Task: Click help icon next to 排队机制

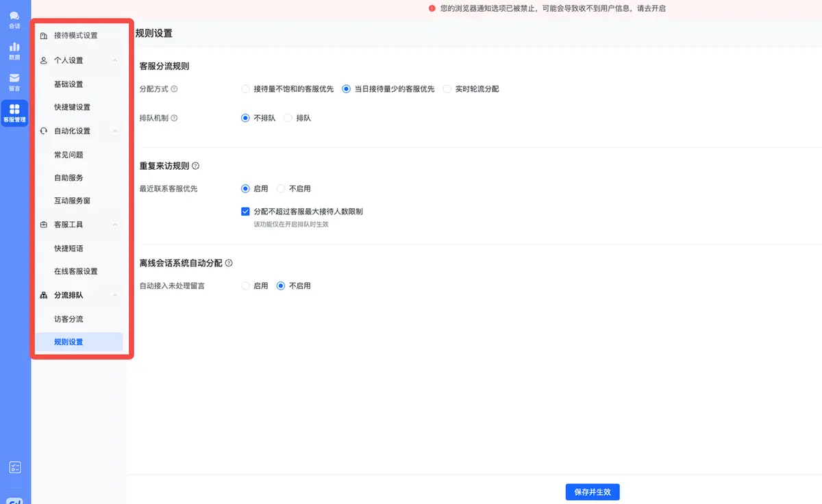Action: [174, 118]
